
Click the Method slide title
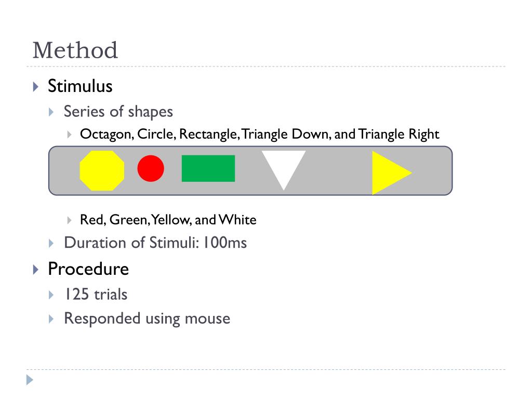[x=75, y=50]
